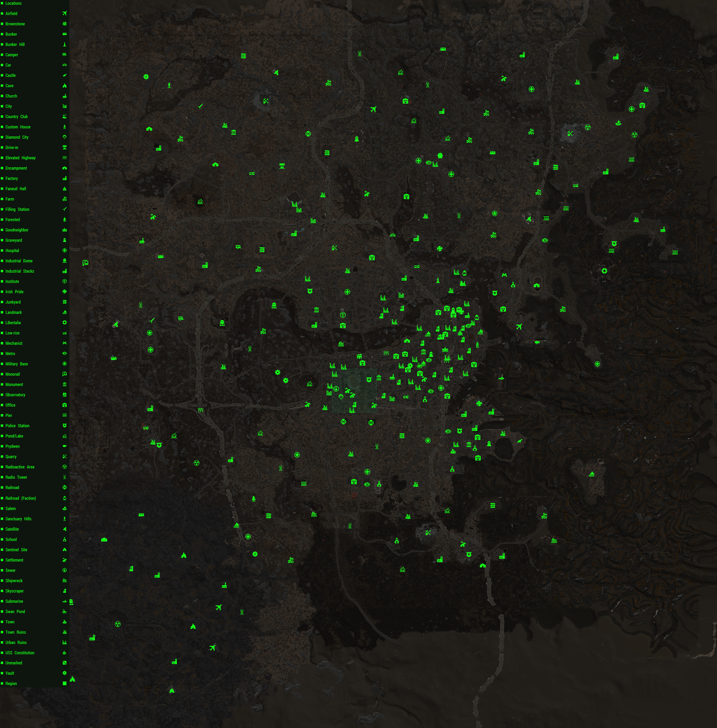
Task: Toggle the Airfield checkbox in the legend
Action: (x=2, y=13)
